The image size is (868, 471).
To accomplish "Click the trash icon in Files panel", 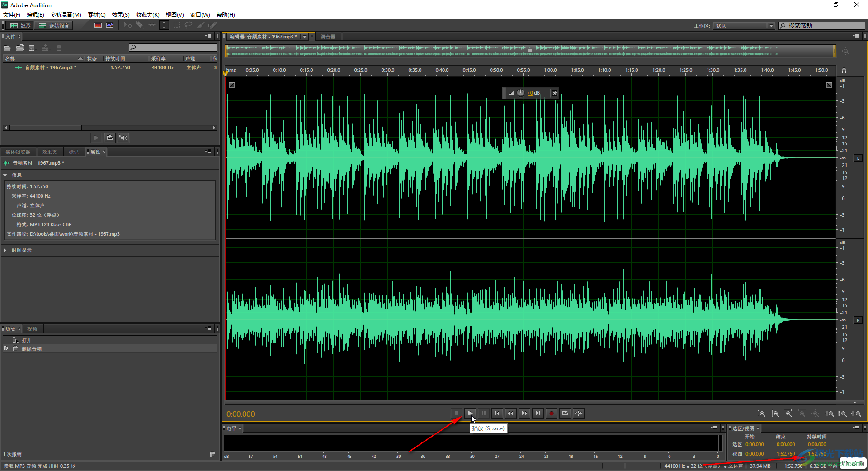I will coord(59,48).
